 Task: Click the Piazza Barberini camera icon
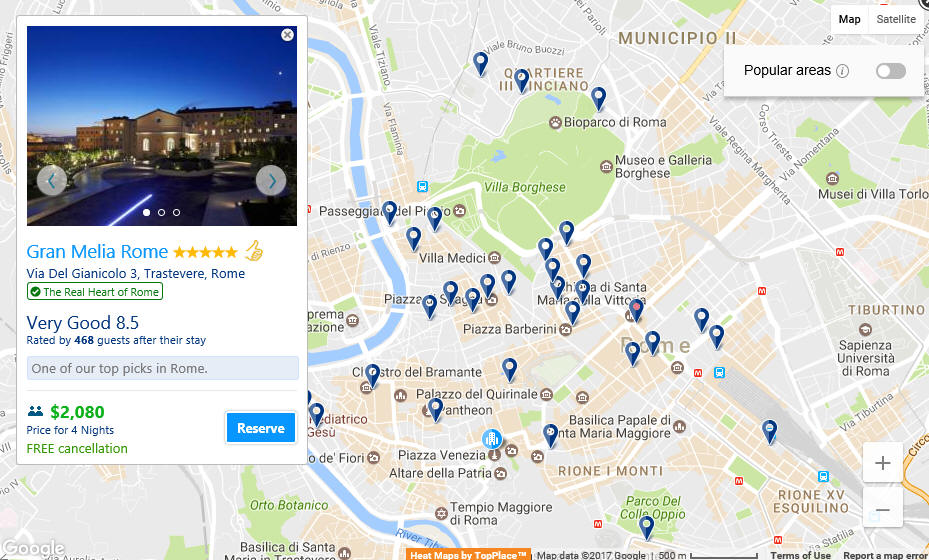tap(565, 329)
